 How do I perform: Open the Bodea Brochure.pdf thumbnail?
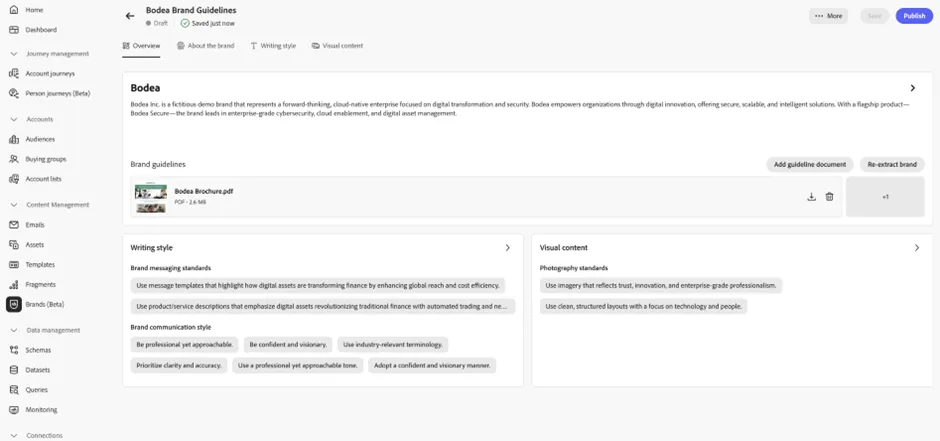pos(151,198)
